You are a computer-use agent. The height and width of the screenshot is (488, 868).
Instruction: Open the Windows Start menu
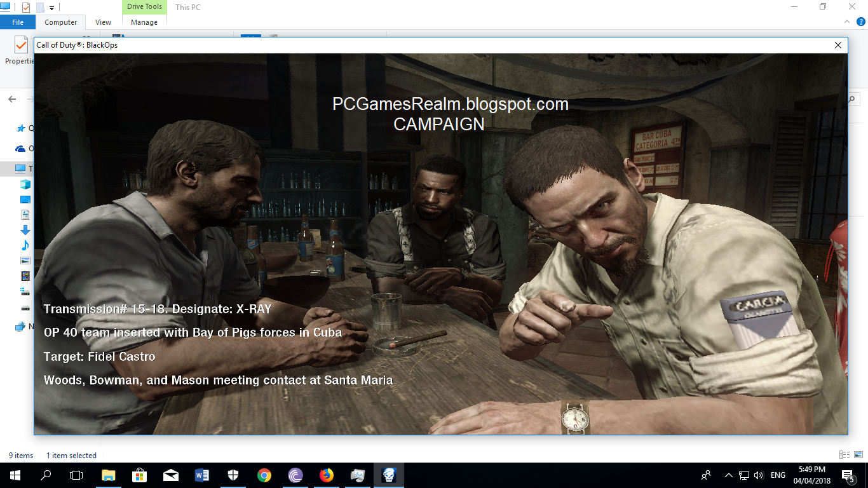tap(15, 475)
